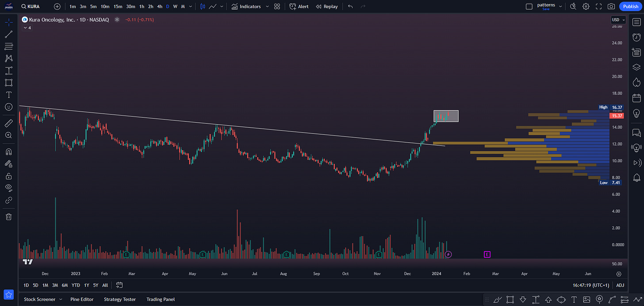Select the trend line drawing tool
Image resolution: width=644 pixels, height=306 pixels.
(x=9, y=34)
